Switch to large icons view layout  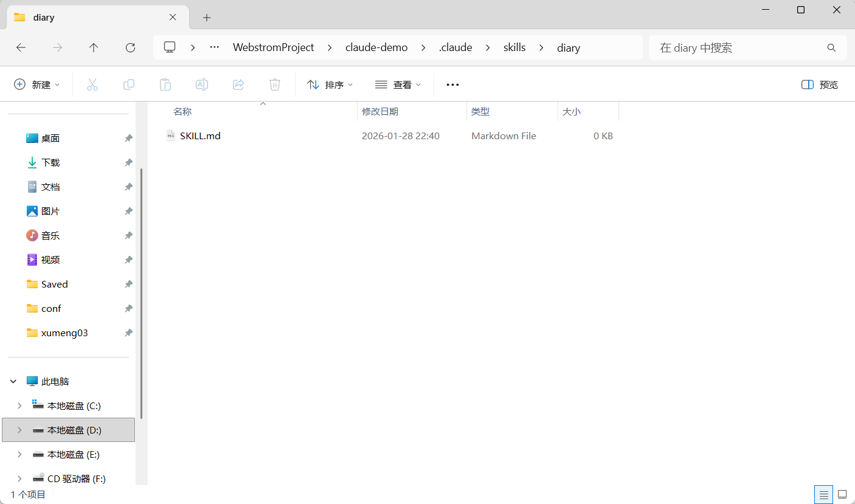[842, 494]
